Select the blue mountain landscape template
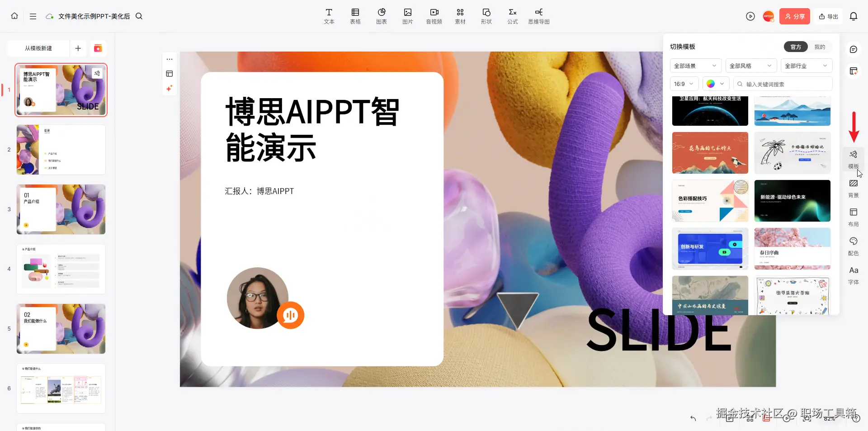 (792, 111)
